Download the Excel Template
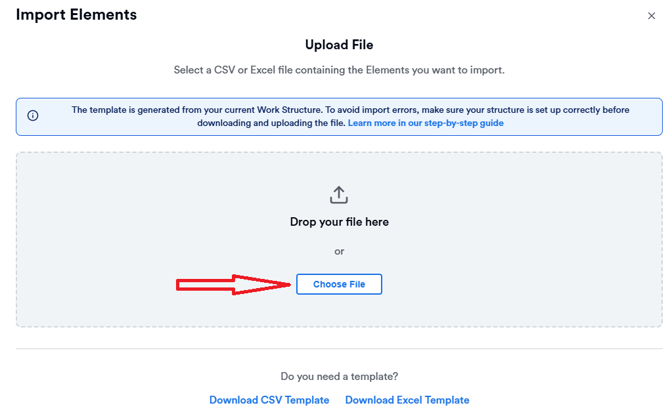Screen dimensions: 670x420 point(407,400)
